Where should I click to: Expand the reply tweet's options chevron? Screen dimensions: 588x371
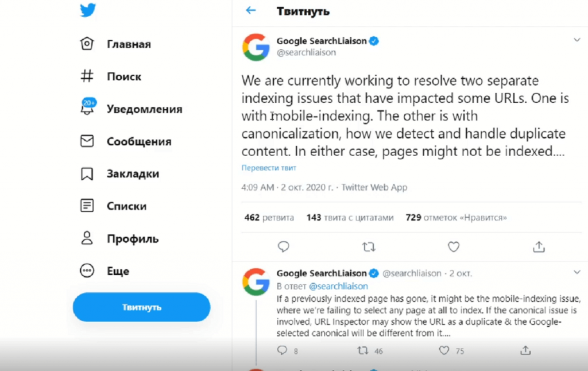[577, 272]
